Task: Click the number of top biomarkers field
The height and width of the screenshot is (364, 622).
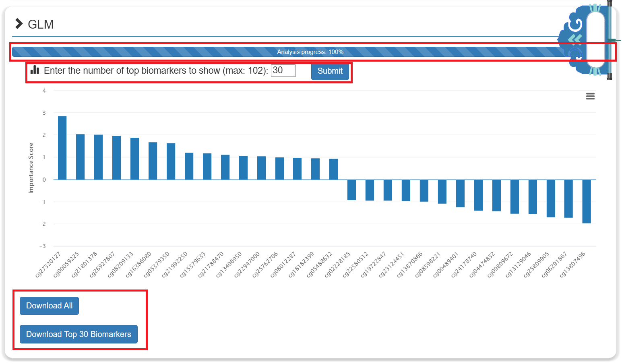Action: pos(283,70)
